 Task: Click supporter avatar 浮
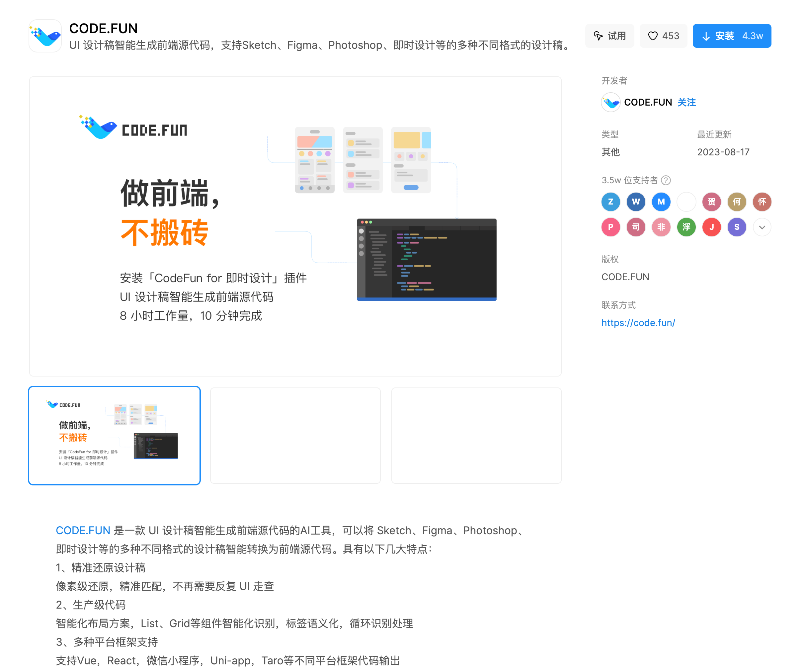pyautogui.click(x=686, y=227)
